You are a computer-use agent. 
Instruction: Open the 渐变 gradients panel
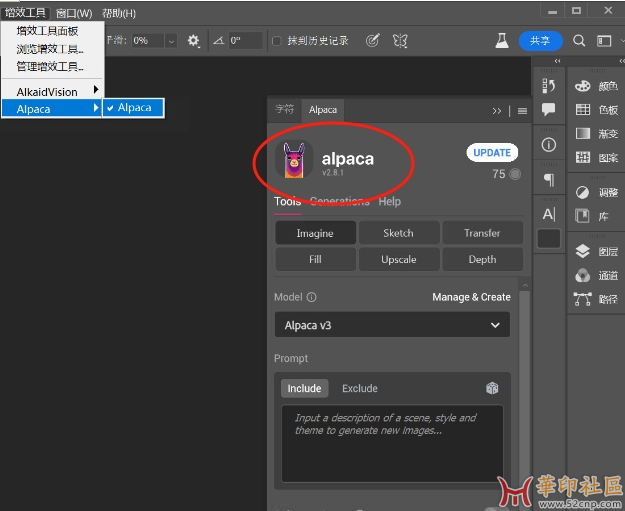click(596, 134)
